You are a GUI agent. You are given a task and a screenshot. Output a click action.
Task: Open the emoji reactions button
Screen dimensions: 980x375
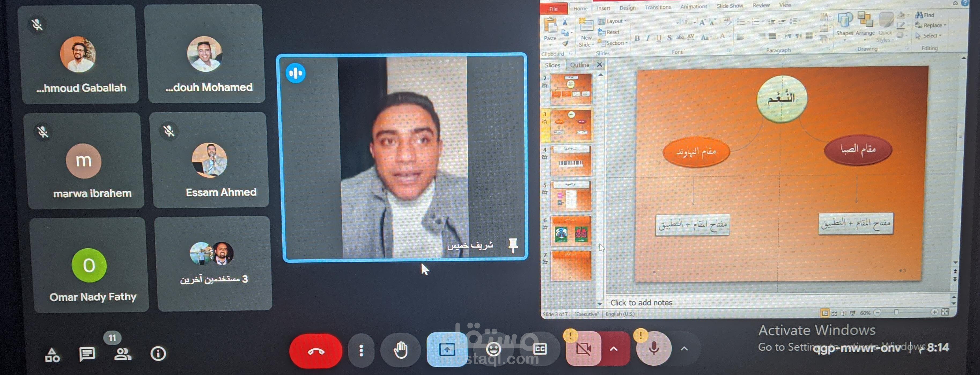click(x=493, y=349)
